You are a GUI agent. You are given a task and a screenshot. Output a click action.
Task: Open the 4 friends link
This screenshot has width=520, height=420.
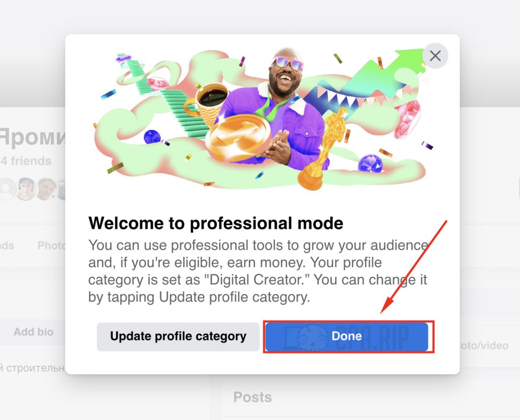click(26, 161)
